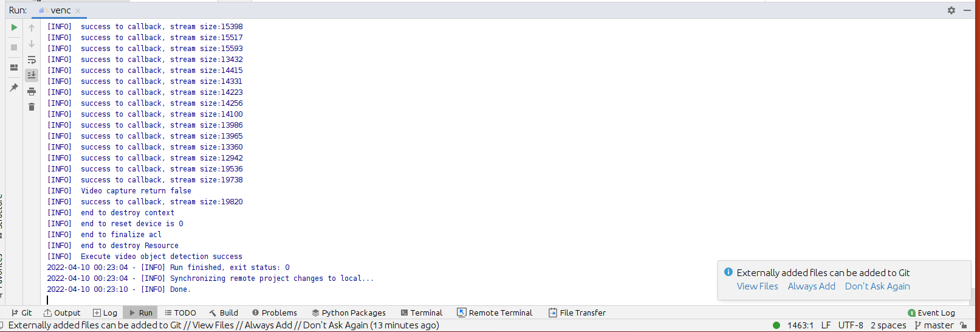Open Git branch master popup

click(x=934, y=325)
